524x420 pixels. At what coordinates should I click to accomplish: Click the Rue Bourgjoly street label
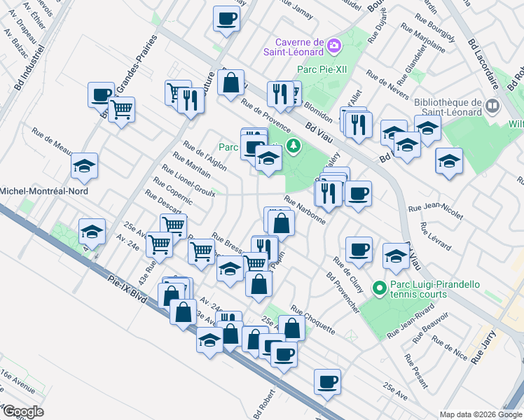[x=435, y=28]
